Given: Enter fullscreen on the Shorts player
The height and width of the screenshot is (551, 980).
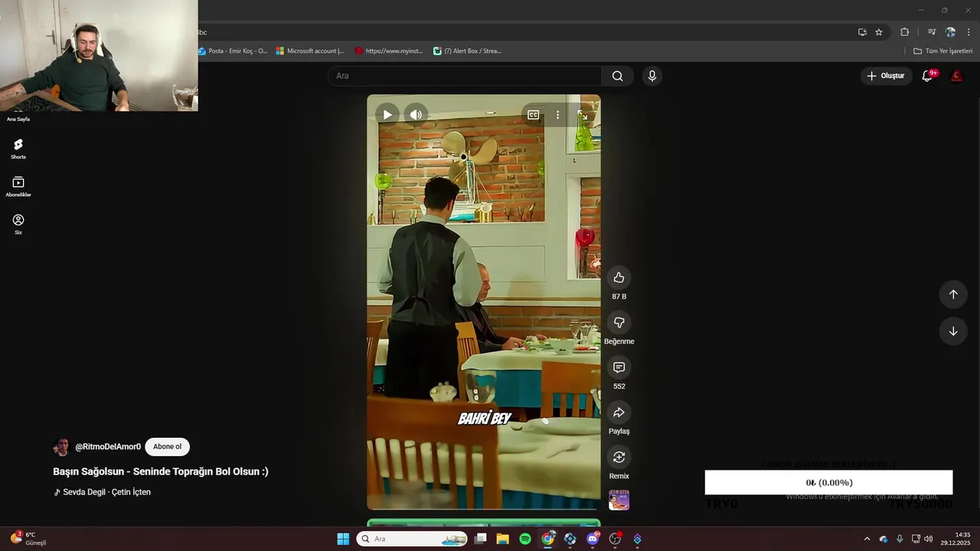Looking at the screenshot, I should coord(583,115).
